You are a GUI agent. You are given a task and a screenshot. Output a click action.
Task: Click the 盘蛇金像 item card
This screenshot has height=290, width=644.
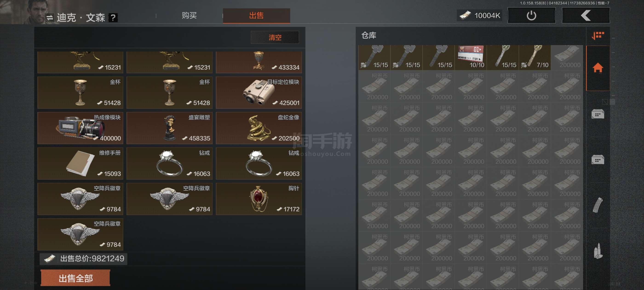(259, 128)
